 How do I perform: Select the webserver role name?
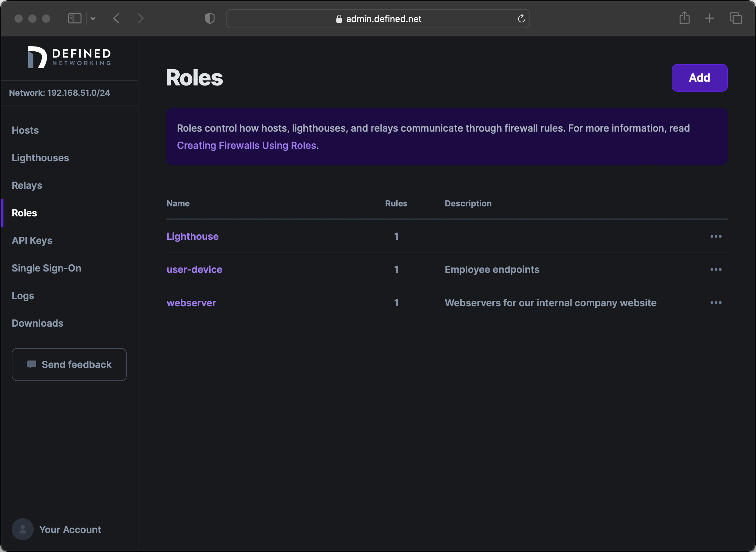tap(191, 303)
